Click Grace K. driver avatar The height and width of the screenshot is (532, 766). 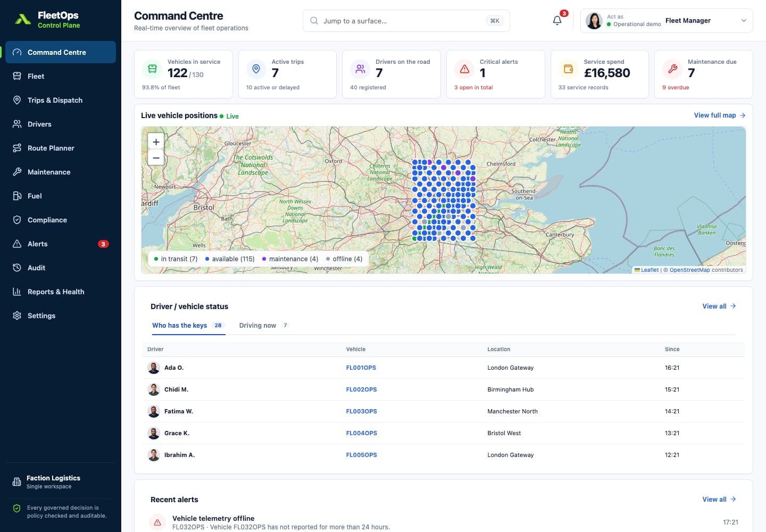tap(154, 433)
